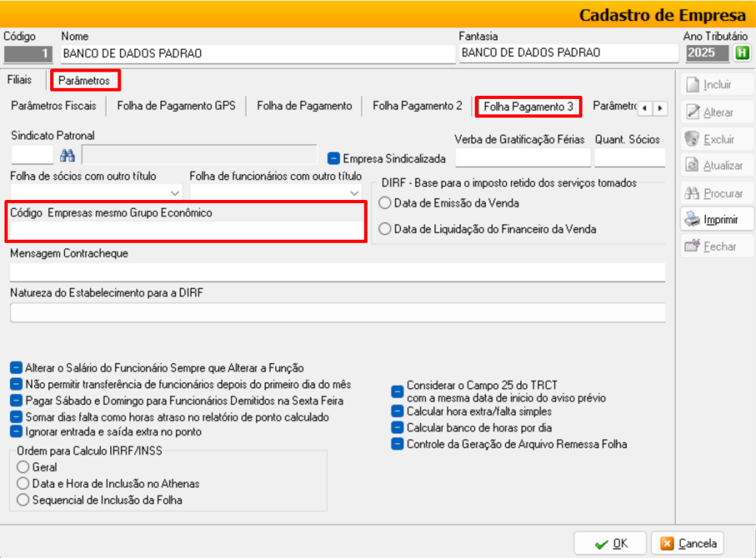Viewport: 756px width, 558px height.
Task: Select Data de Emissão da Venda radio option
Action: click(x=385, y=203)
